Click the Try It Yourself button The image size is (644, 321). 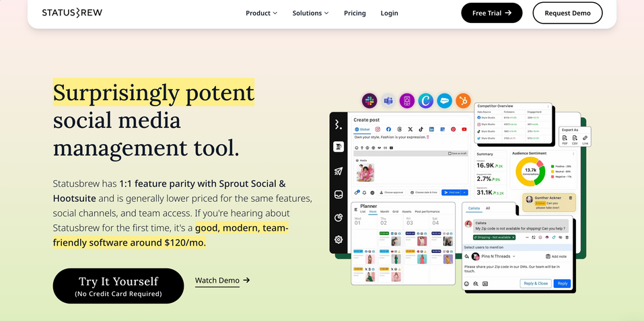(x=118, y=285)
